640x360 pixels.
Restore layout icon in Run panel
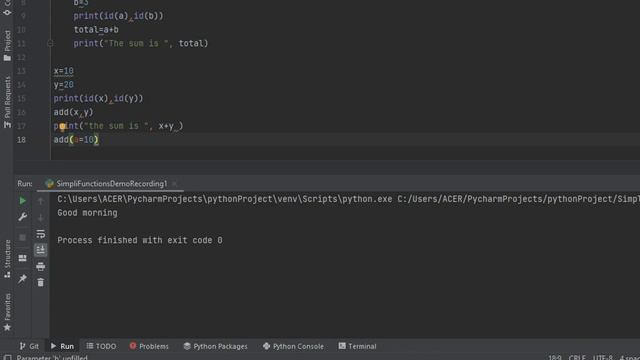click(x=22, y=258)
